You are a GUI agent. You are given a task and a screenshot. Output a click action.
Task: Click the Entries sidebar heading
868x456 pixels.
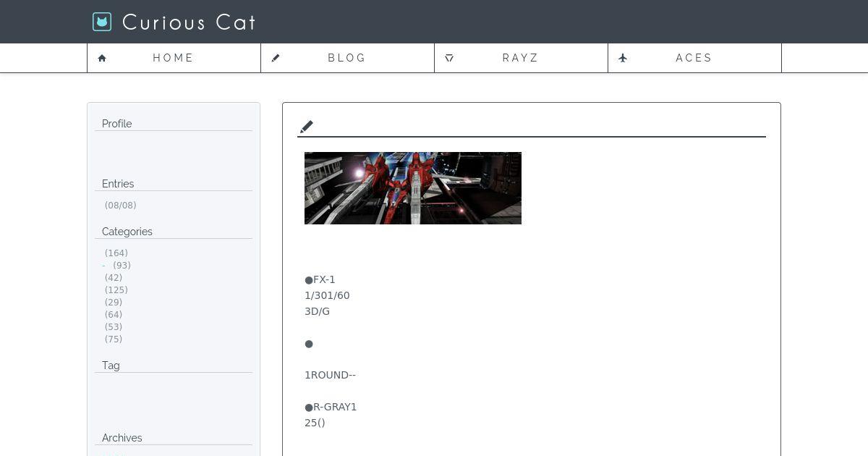click(118, 184)
